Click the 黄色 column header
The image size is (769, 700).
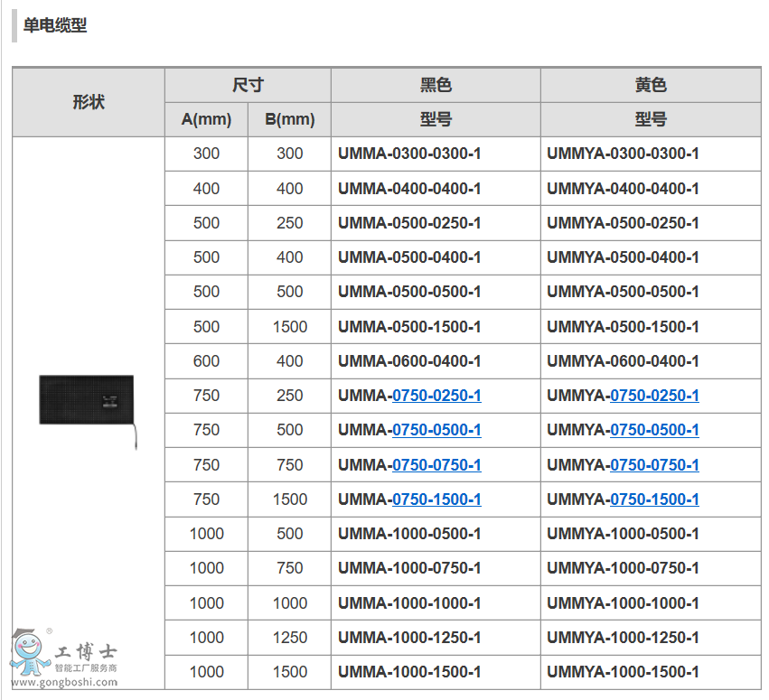click(x=651, y=85)
